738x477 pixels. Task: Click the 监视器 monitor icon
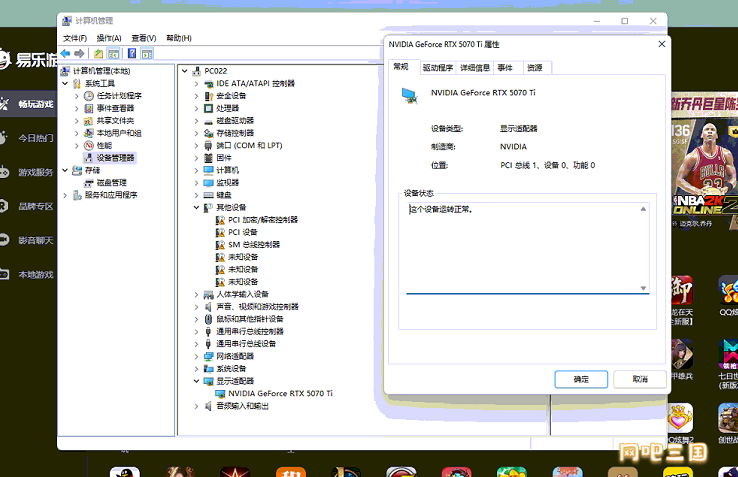[209, 183]
